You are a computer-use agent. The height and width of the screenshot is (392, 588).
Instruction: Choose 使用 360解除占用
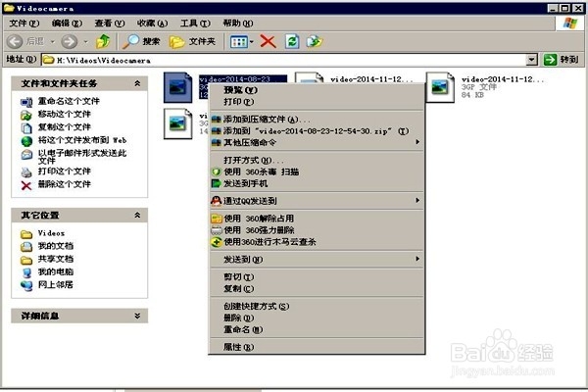coord(317,219)
